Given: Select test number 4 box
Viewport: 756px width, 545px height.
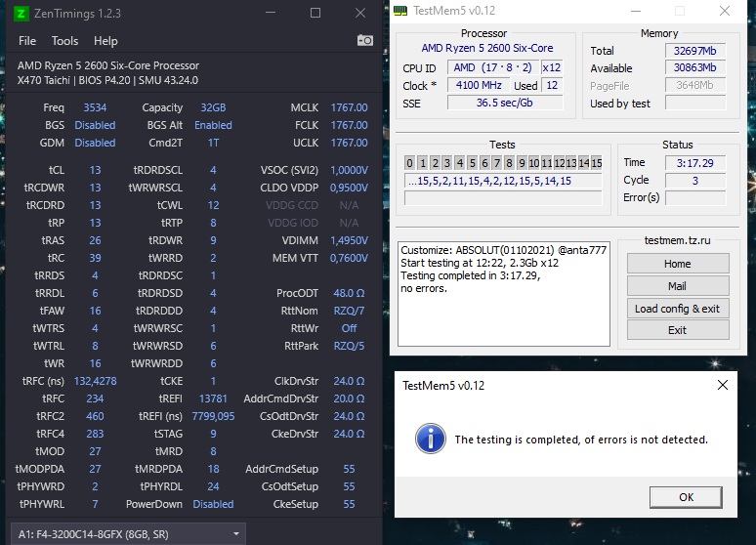Looking at the screenshot, I should 459,163.
